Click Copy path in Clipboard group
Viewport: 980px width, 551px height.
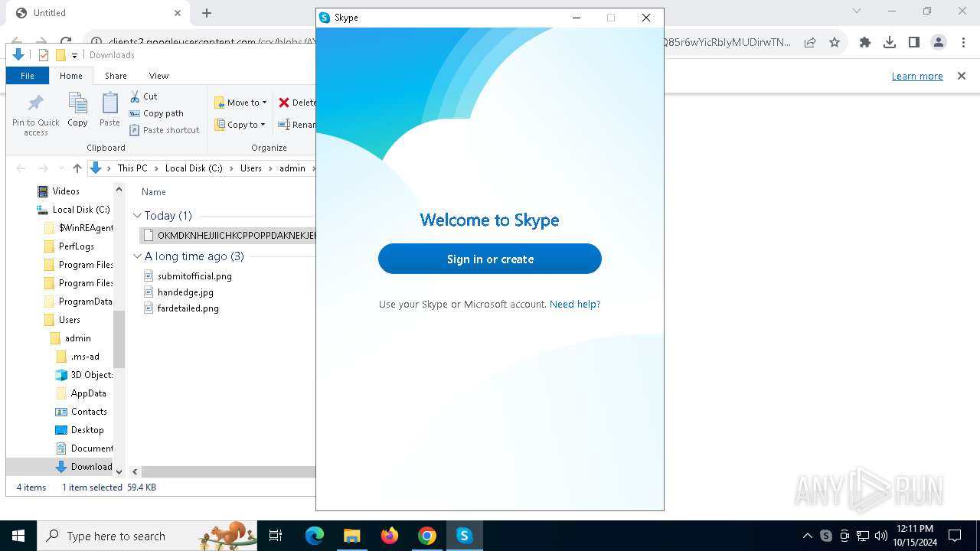tap(156, 113)
